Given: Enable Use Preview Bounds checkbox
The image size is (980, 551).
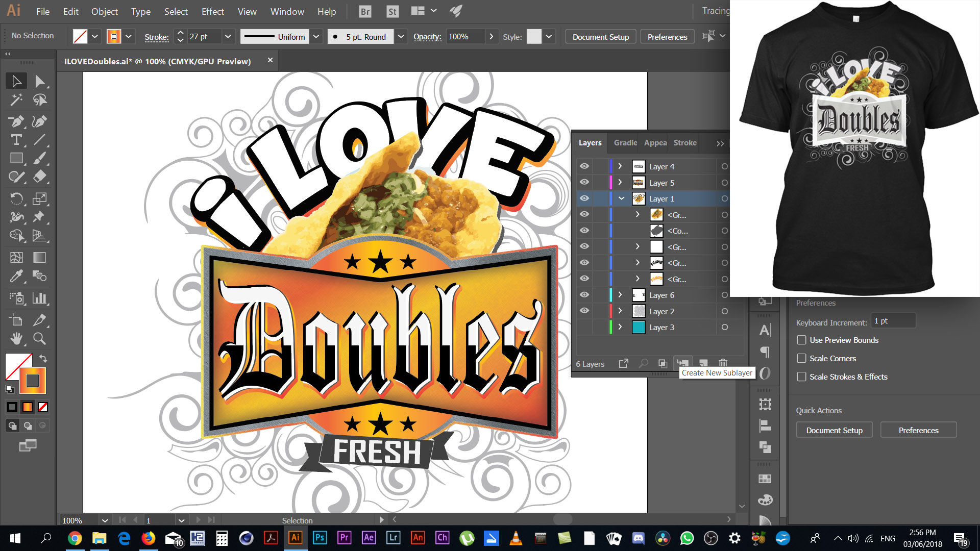Looking at the screenshot, I should [x=801, y=340].
